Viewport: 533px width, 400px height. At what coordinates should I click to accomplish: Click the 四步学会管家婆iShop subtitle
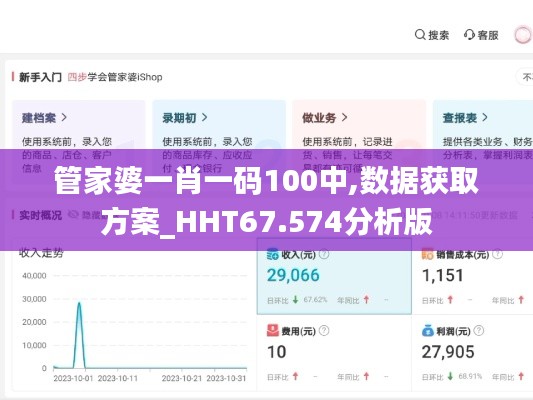click(115, 77)
